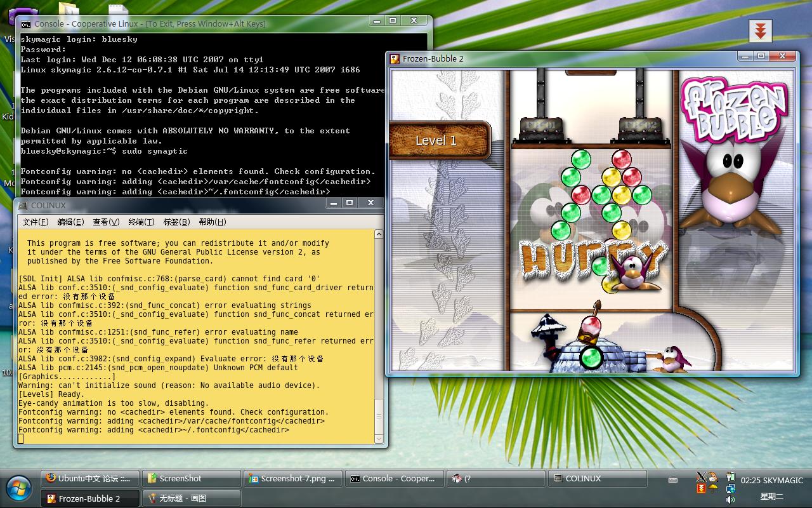Click COLINUX scrollbar up arrow
The height and width of the screenshot is (508, 812).
click(379, 234)
